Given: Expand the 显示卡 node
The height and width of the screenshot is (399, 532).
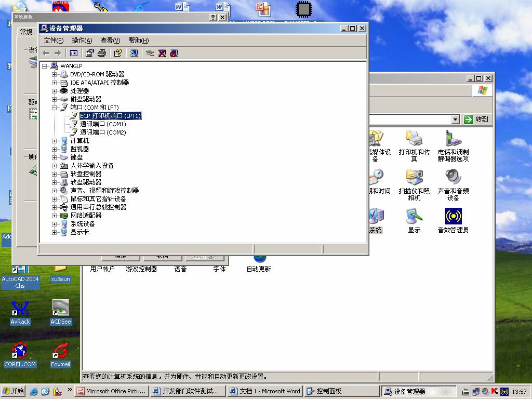Looking at the screenshot, I should pos(54,232).
